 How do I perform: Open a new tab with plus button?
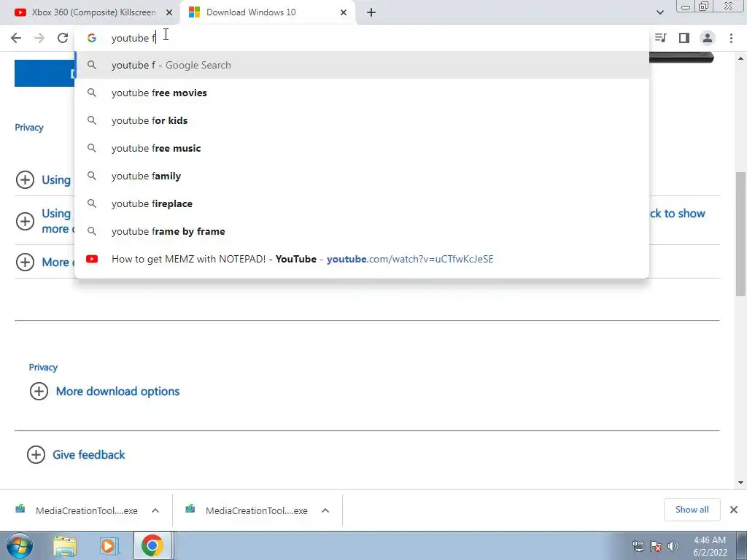(x=371, y=12)
